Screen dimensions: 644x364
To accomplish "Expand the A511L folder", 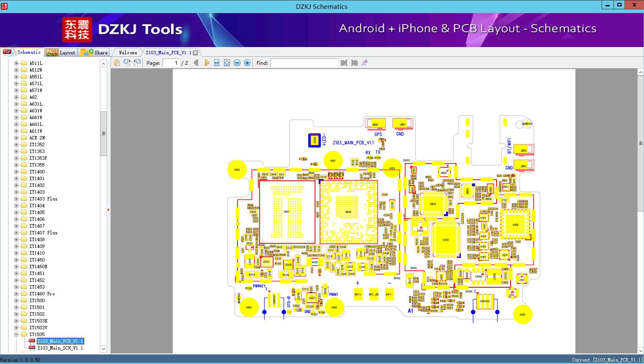I will [x=16, y=63].
